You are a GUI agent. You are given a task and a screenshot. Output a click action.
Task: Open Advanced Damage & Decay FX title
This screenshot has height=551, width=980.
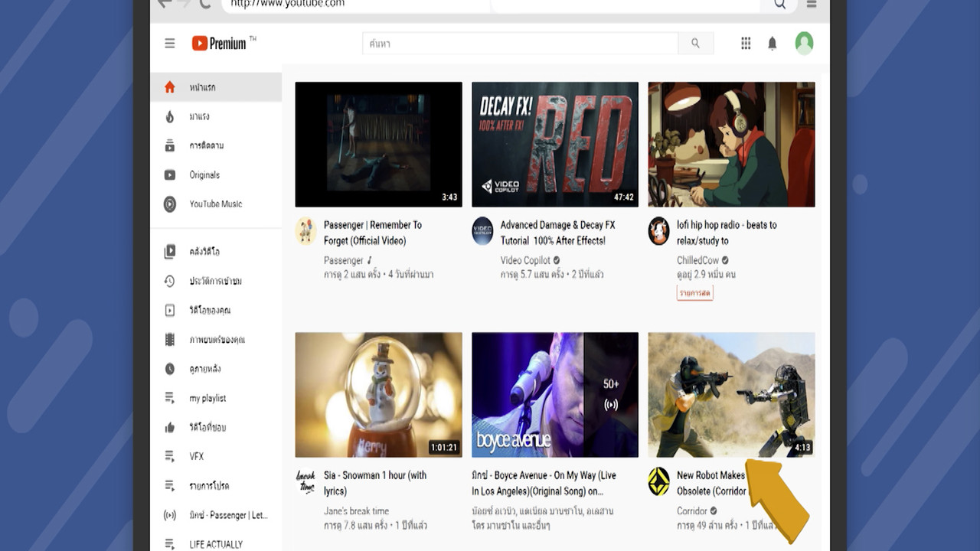point(557,233)
